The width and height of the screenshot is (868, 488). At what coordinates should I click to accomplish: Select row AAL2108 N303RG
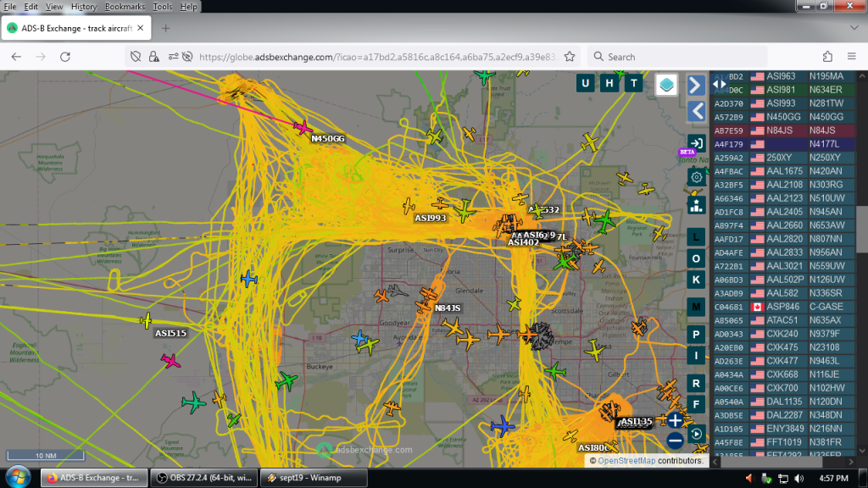point(783,185)
